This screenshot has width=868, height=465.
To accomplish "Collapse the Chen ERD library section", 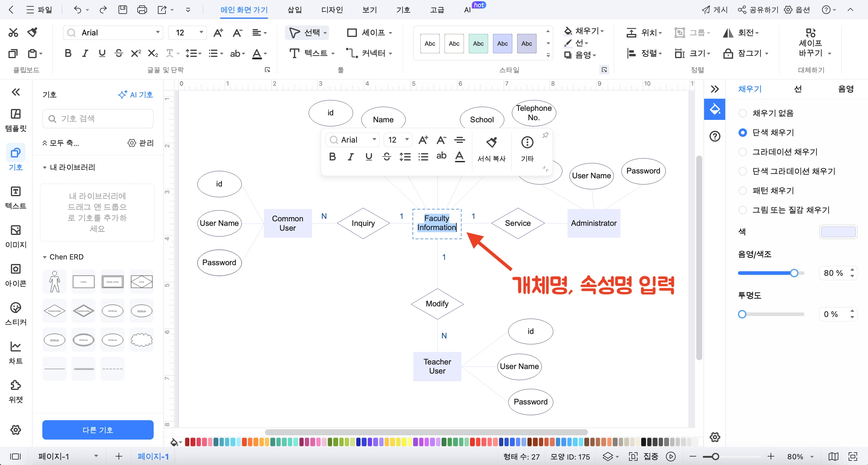I will pos(44,257).
